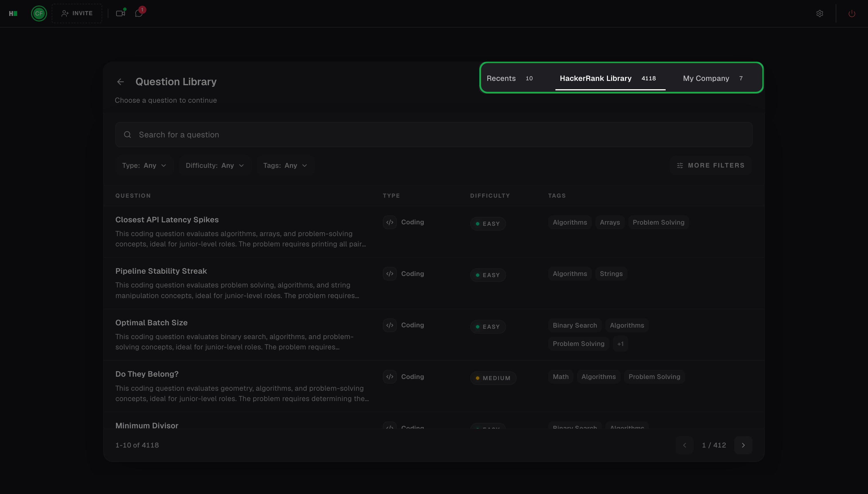Viewport: 868px width, 494px height.
Task: Go back using the left arrow
Action: pyautogui.click(x=121, y=82)
